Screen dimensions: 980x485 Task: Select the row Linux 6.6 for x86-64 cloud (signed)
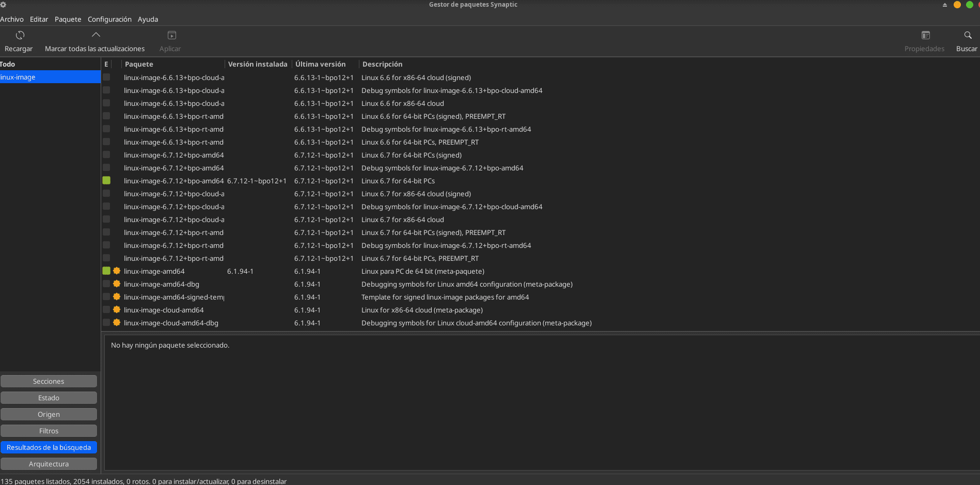point(541,77)
